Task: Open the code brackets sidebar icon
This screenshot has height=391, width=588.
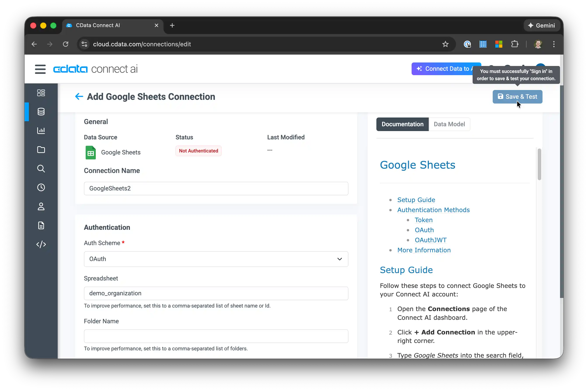Action: (x=41, y=244)
